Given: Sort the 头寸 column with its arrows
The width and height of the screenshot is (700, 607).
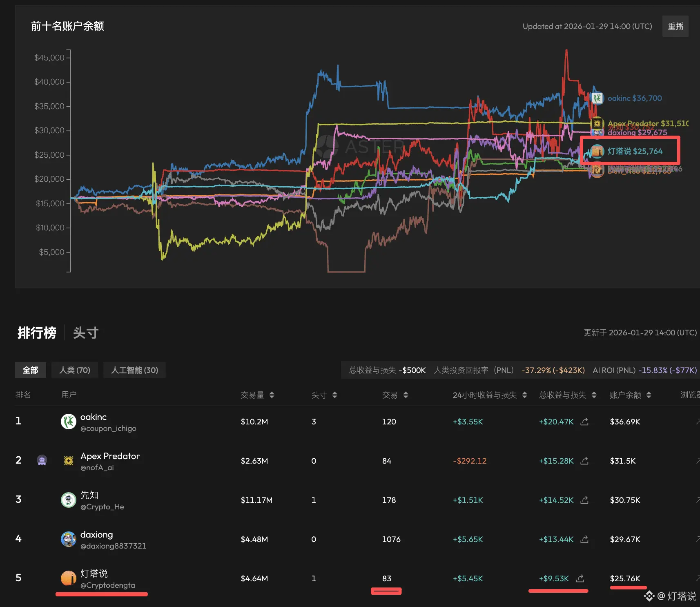Looking at the screenshot, I should click(335, 395).
